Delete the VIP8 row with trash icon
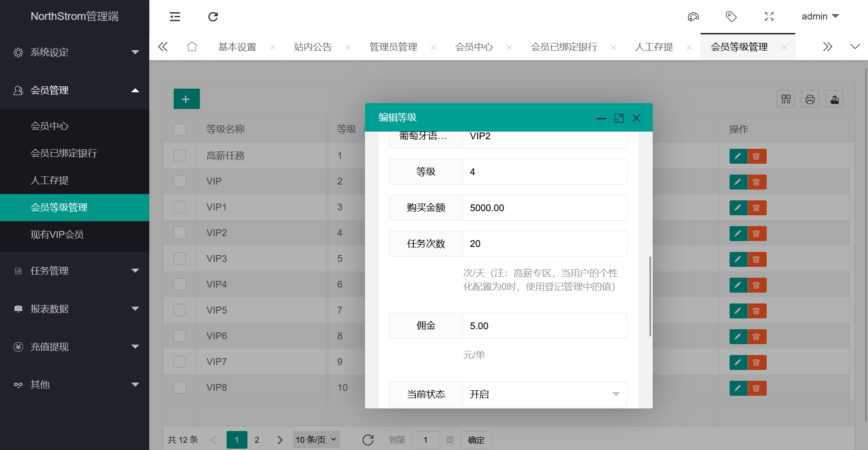868x450 pixels. click(757, 388)
